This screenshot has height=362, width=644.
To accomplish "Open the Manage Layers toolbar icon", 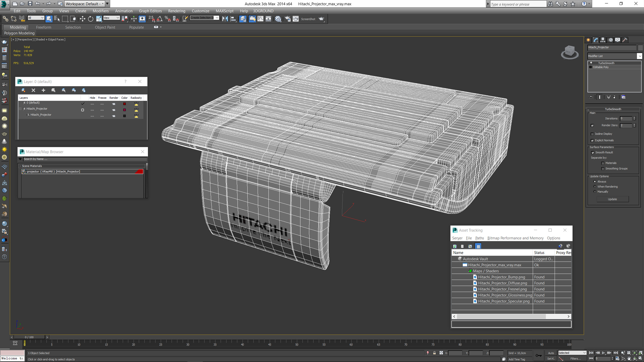I will pyautogui.click(x=243, y=19).
